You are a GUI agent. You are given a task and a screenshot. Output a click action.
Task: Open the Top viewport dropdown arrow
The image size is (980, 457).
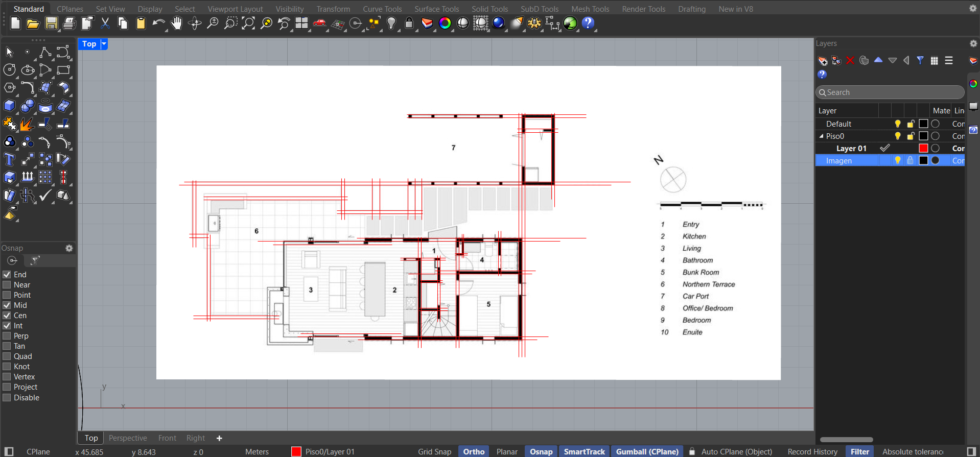coord(104,44)
